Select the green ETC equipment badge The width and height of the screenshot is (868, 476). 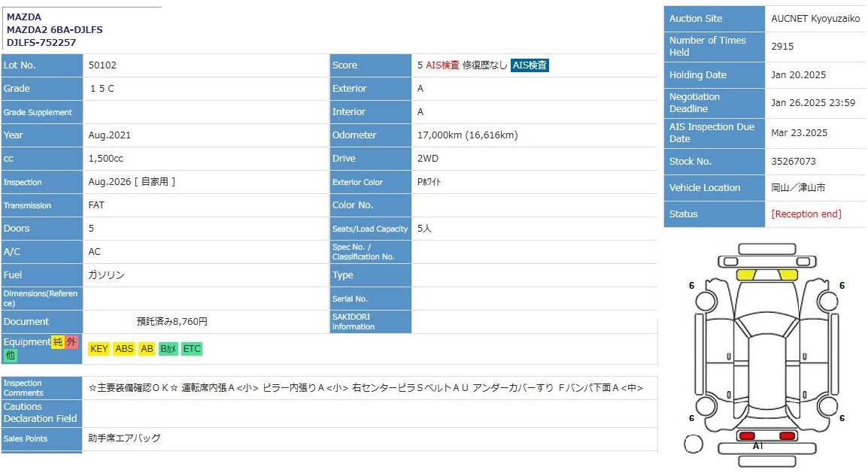192,349
